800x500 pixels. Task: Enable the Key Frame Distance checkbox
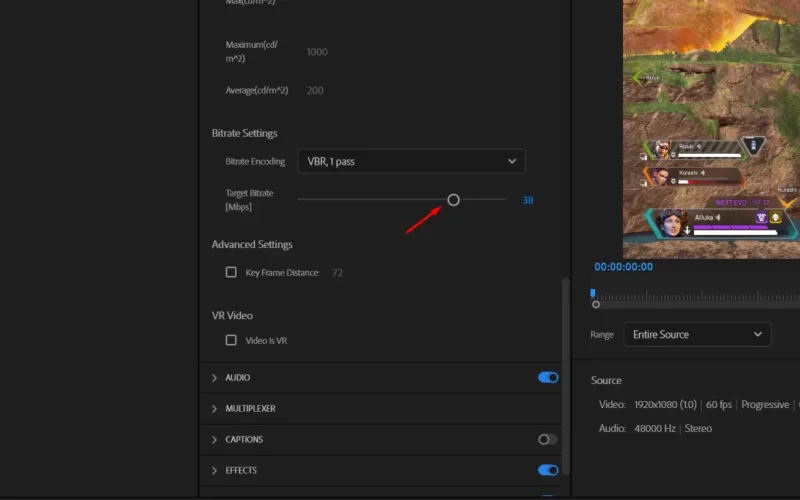(x=231, y=272)
